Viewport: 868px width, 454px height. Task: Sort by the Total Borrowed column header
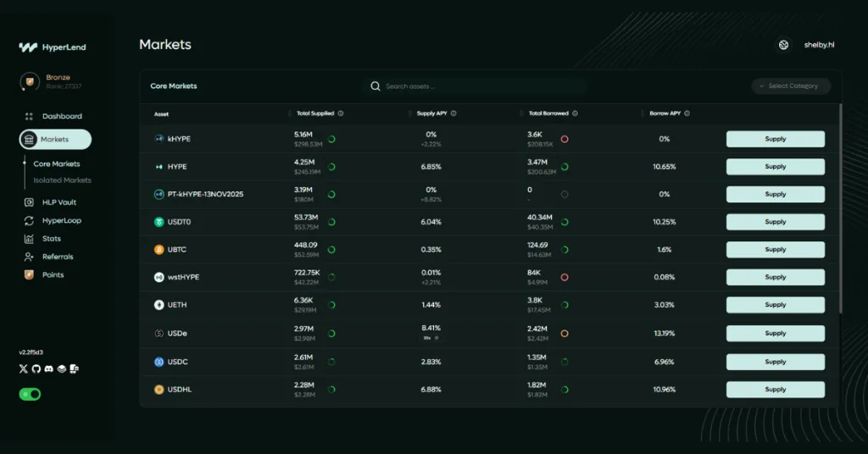pyautogui.click(x=548, y=113)
